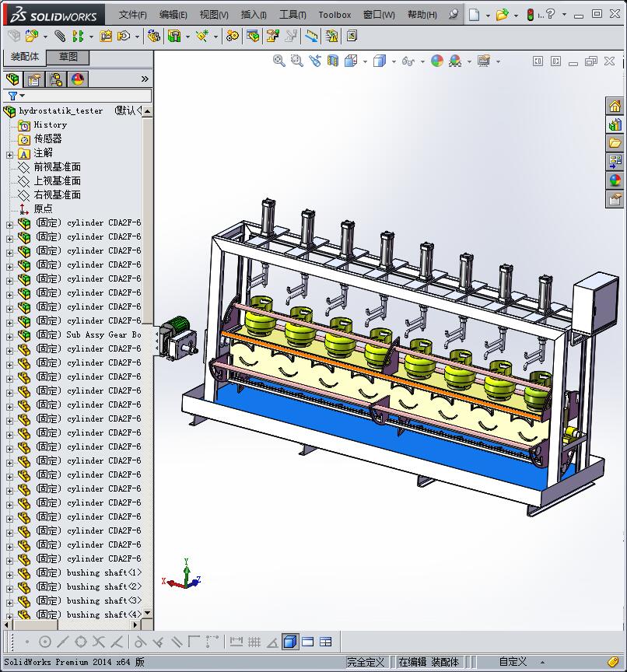This screenshot has width=627, height=672.
Task: Click the Edit Appearance color ball icon
Action: 436,61
